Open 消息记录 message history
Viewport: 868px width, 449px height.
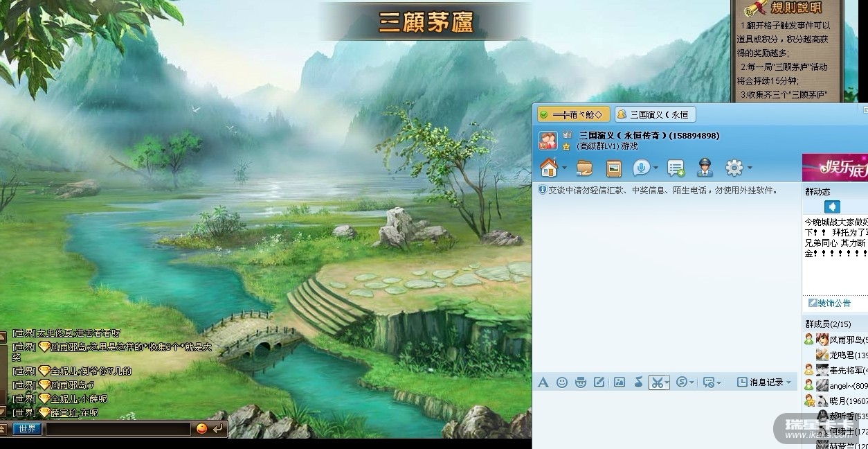click(x=760, y=382)
